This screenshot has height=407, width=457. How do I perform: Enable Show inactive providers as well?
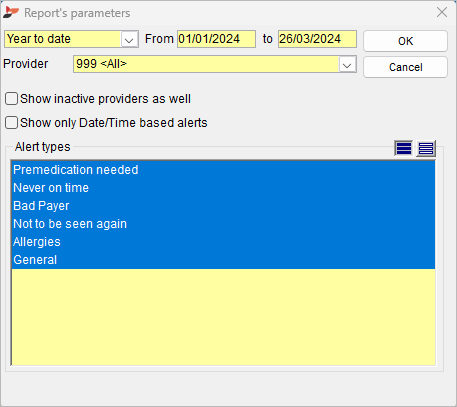(x=11, y=99)
